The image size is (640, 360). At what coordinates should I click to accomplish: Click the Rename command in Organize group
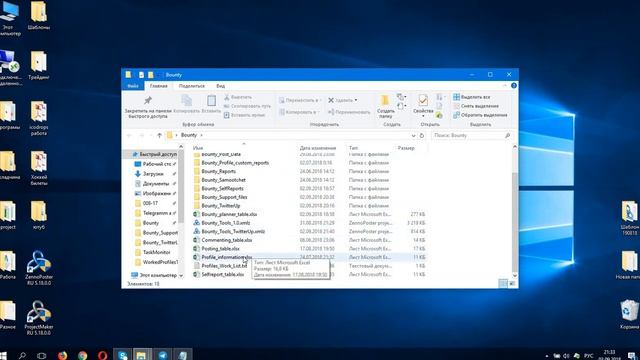pos(349,112)
